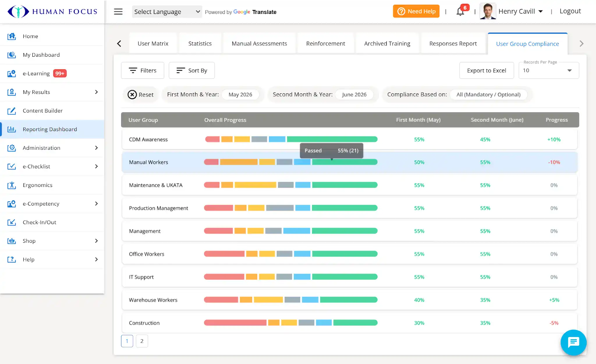596x364 pixels.
Task: Click Export to Excel
Action: tap(487, 70)
